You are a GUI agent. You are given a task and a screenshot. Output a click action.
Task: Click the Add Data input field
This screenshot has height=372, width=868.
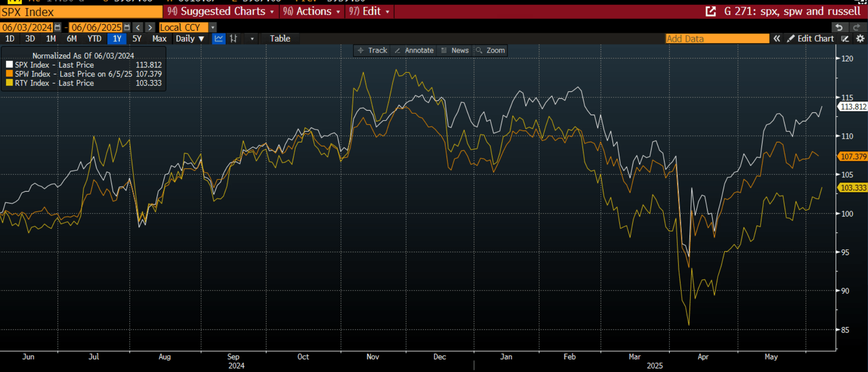point(717,38)
